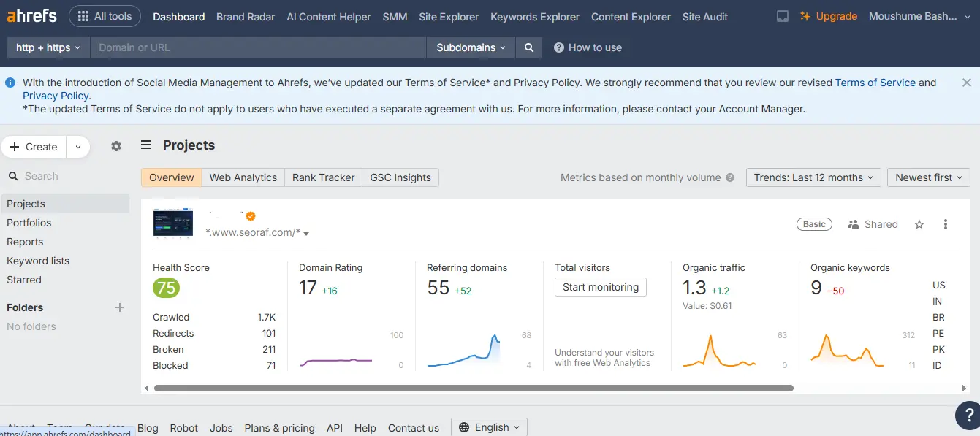Viewport: 980px width, 436px height.
Task: Open the dashboard settings gear
Action: 115,146
